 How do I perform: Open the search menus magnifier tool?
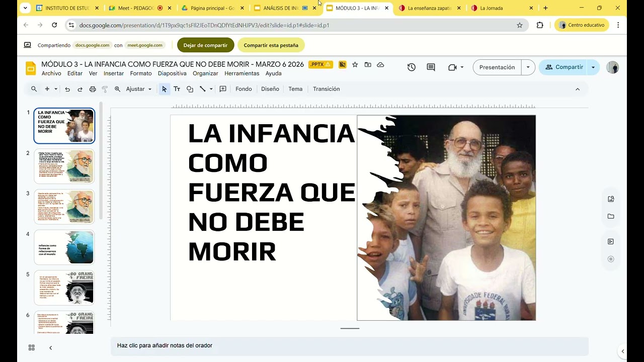34,89
